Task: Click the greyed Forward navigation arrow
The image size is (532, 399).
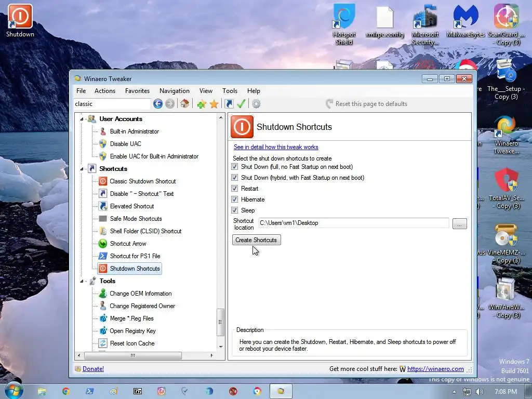Action: tap(170, 104)
